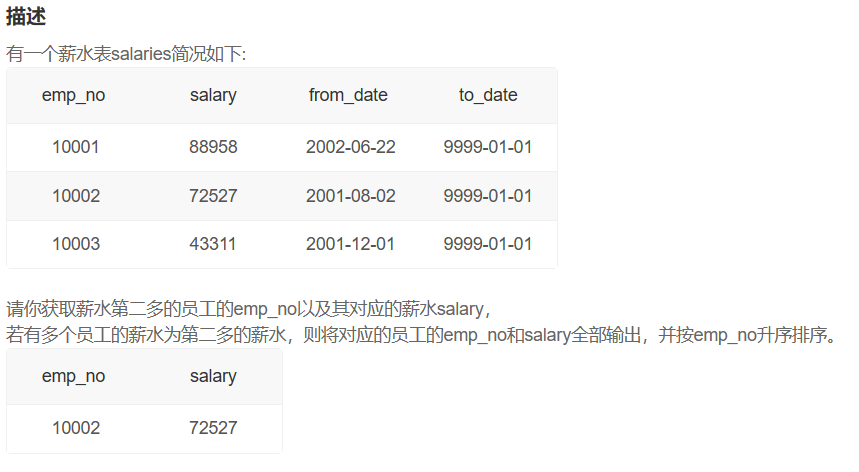Click salary header in the salaries table

[x=213, y=96]
